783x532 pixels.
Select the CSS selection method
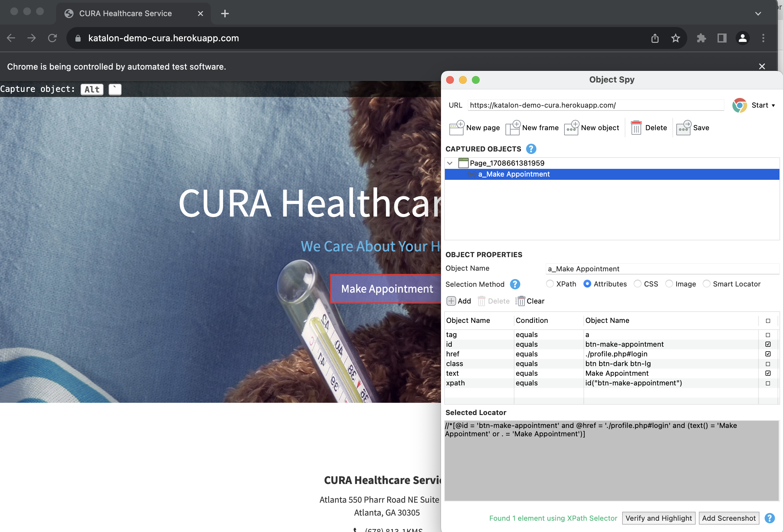click(637, 284)
